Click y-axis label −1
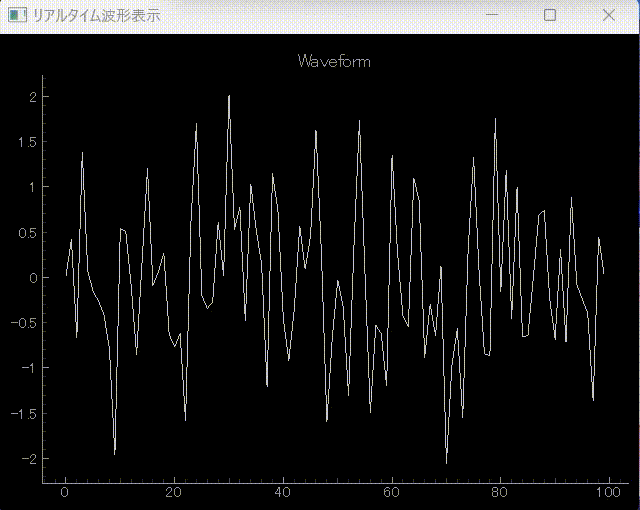This screenshot has width=640, height=510. pos(29,368)
